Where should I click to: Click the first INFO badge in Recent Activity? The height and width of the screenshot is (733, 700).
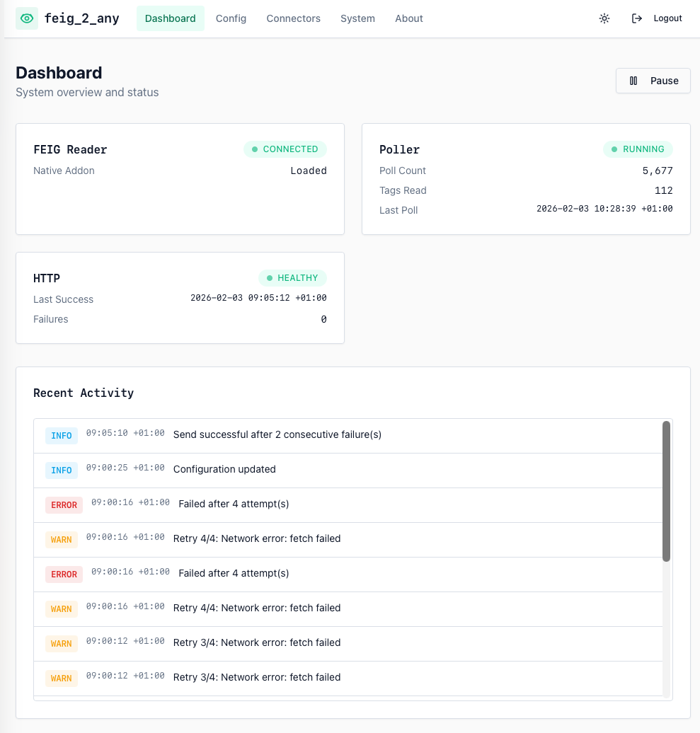(61, 435)
